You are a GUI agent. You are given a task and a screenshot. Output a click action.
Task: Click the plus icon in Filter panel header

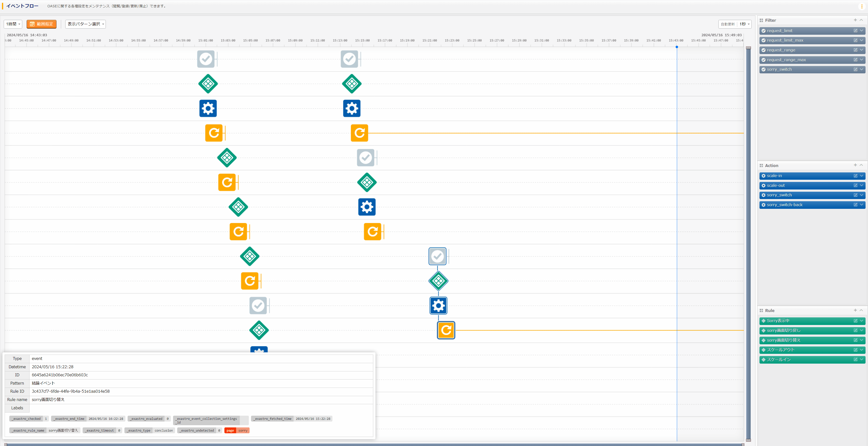coord(855,20)
